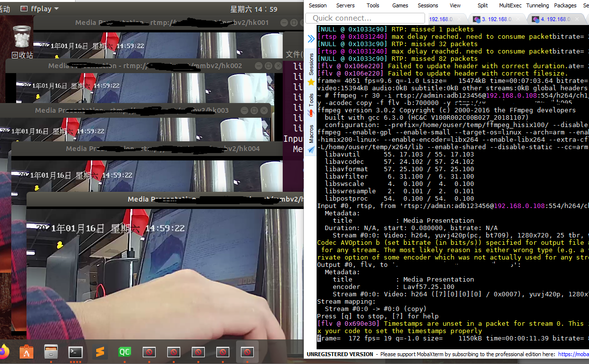589x364 pixels.
Task: Click the icon on tab 4. 192.168.0
Action: coord(535,19)
